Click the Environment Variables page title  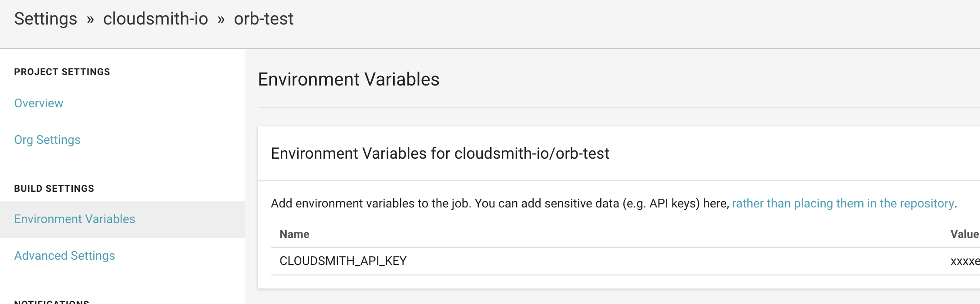(349, 79)
